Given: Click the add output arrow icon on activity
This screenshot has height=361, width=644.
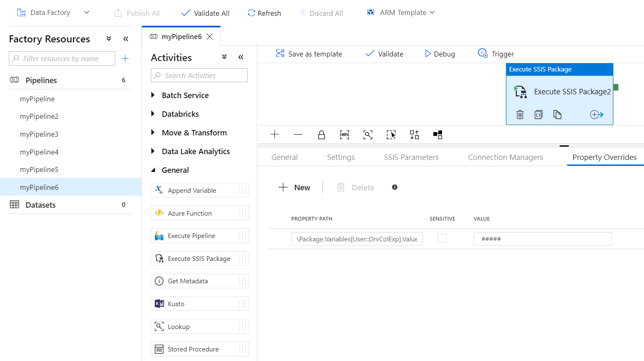Looking at the screenshot, I should (x=597, y=115).
